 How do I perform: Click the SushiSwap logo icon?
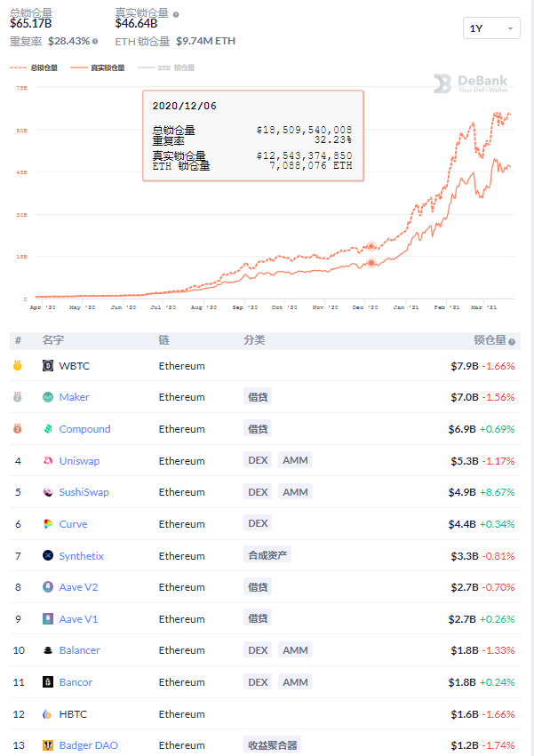tap(48, 492)
